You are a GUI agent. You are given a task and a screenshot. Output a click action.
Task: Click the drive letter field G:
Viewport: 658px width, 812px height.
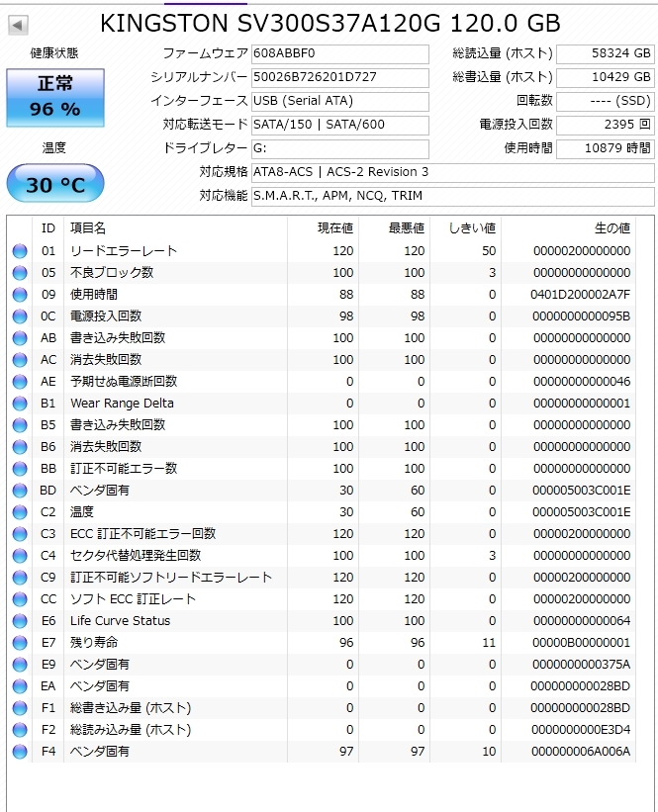(x=339, y=149)
